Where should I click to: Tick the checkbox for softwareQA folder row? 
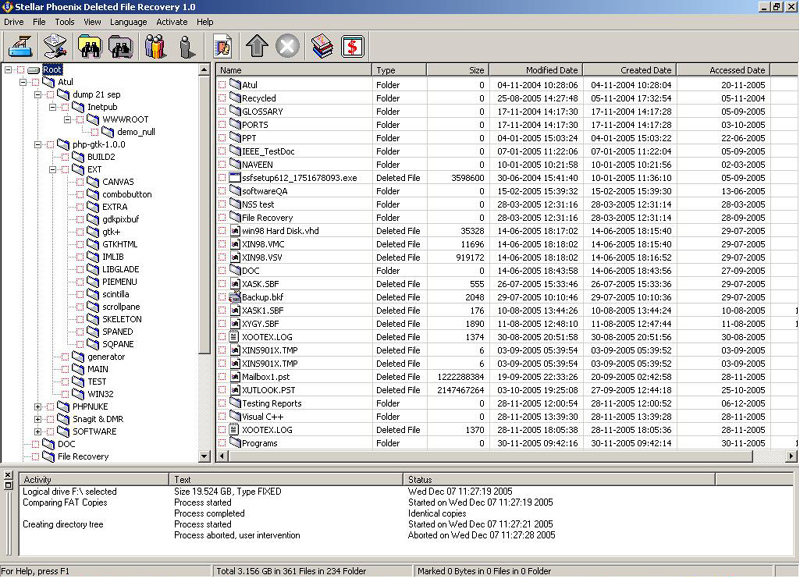tap(222, 191)
